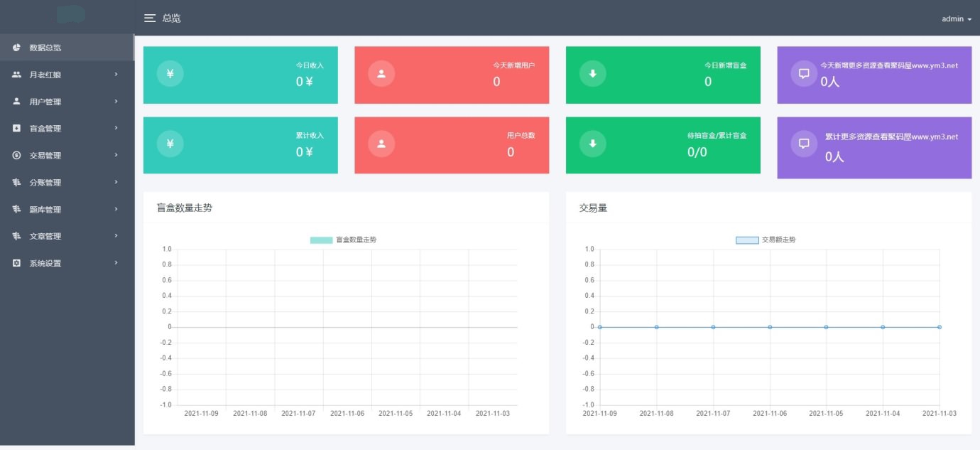Open the admin user dropdown

(957, 19)
